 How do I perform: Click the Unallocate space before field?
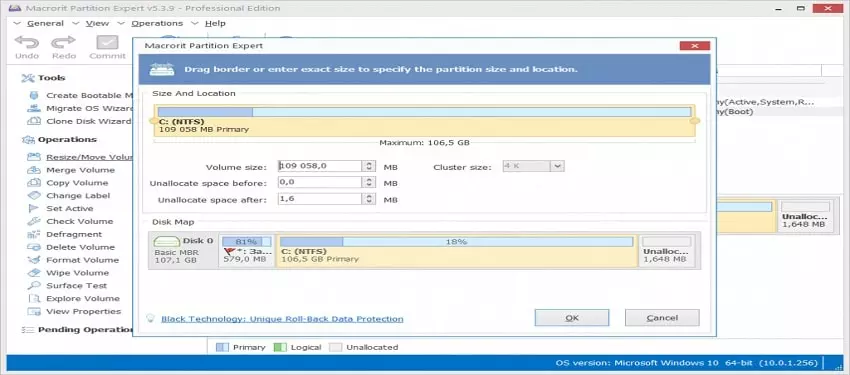(320, 183)
